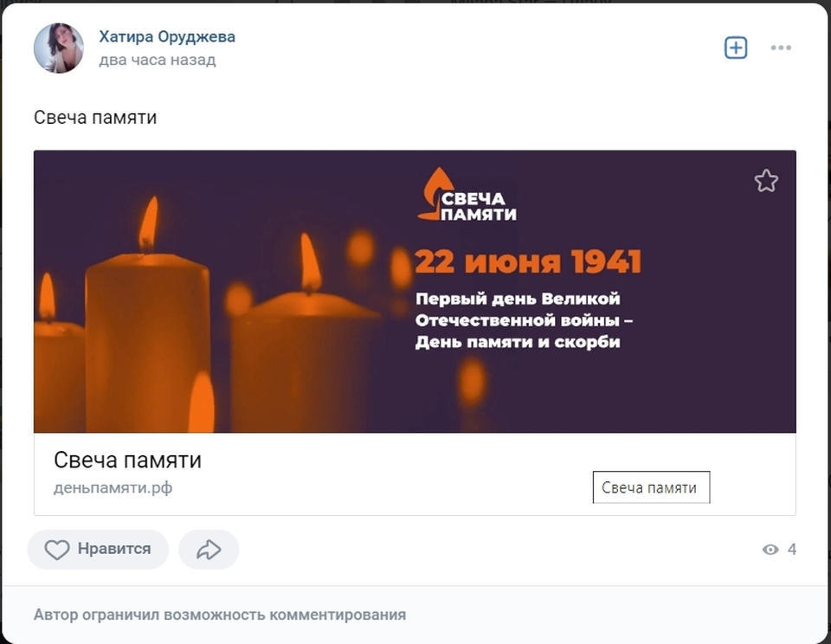831x644 pixels.
Task: Like the post with the heart icon
Action: [x=57, y=550]
